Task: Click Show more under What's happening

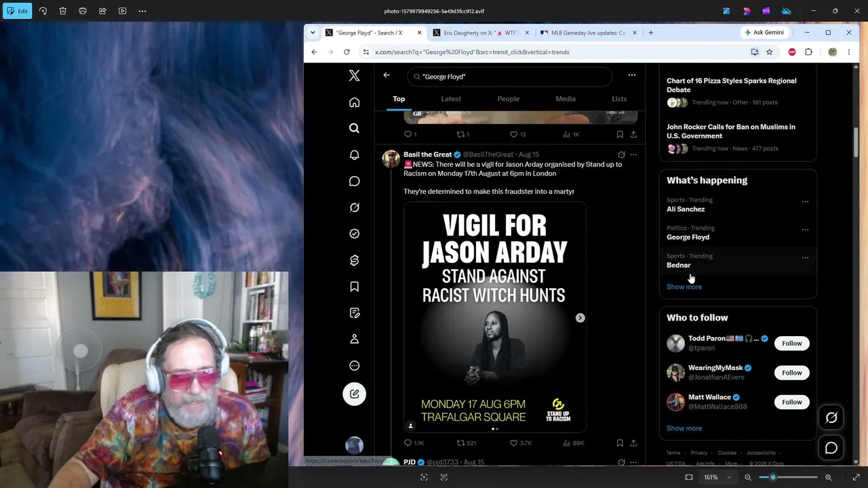Action: (684, 287)
